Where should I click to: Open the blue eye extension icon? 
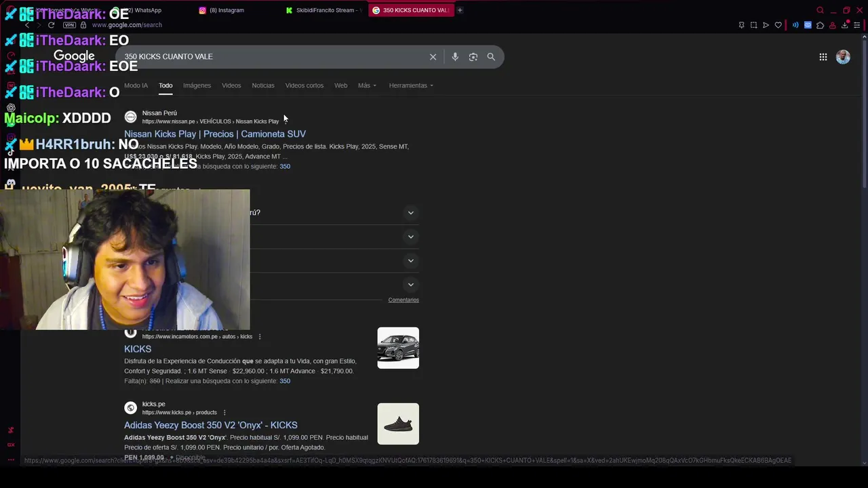click(x=808, y=25)
